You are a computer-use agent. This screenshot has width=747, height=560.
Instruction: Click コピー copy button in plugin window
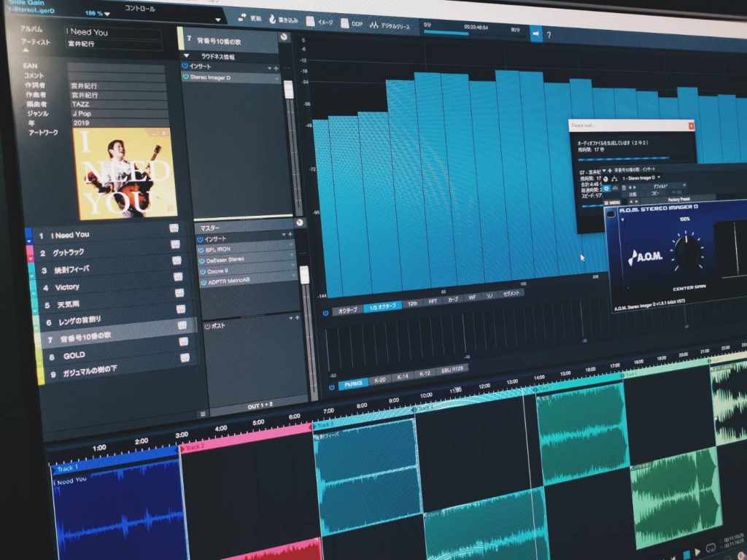pos(655,193)
